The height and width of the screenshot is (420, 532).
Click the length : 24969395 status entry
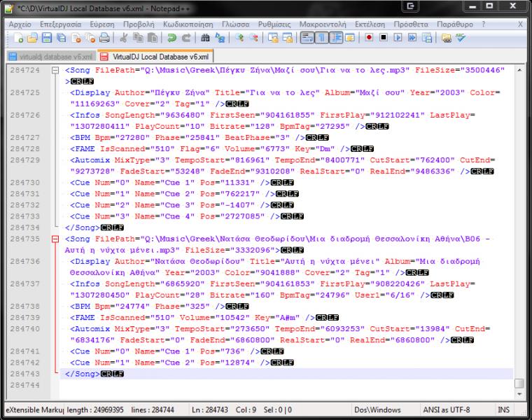pyautogui.click(x=95, y=409)
